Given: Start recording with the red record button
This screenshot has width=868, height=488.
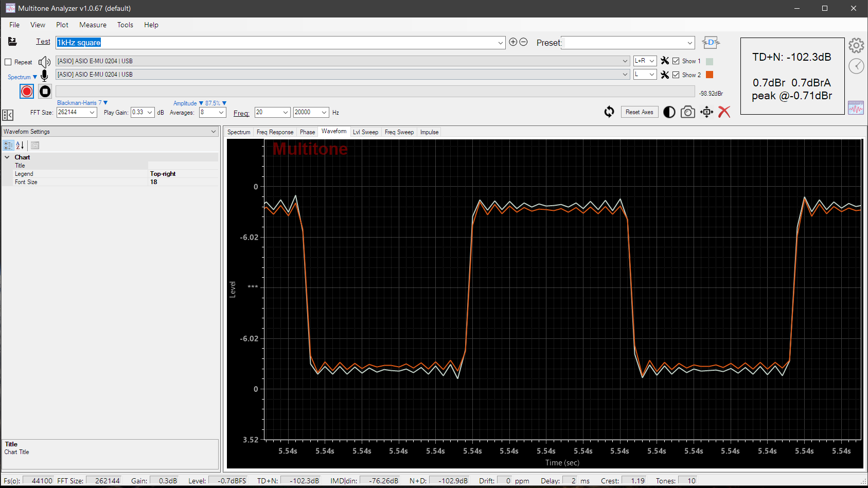Looking at the screenshot, I should click(27, 92).
